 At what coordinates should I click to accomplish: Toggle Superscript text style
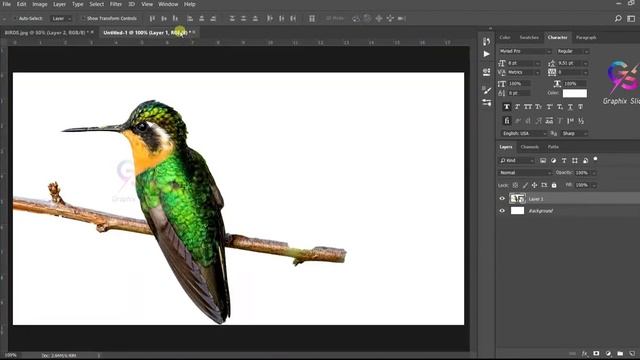[549, 107]
